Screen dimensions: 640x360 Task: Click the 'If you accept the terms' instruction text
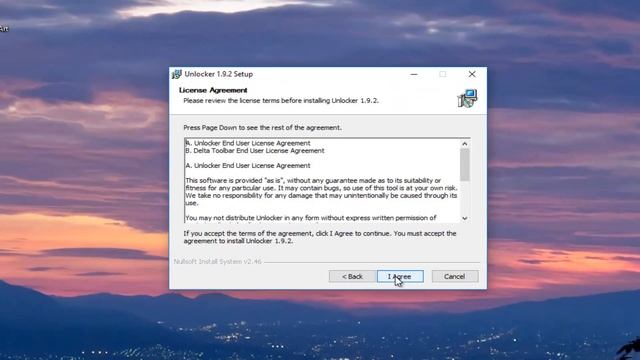(320, 237)
